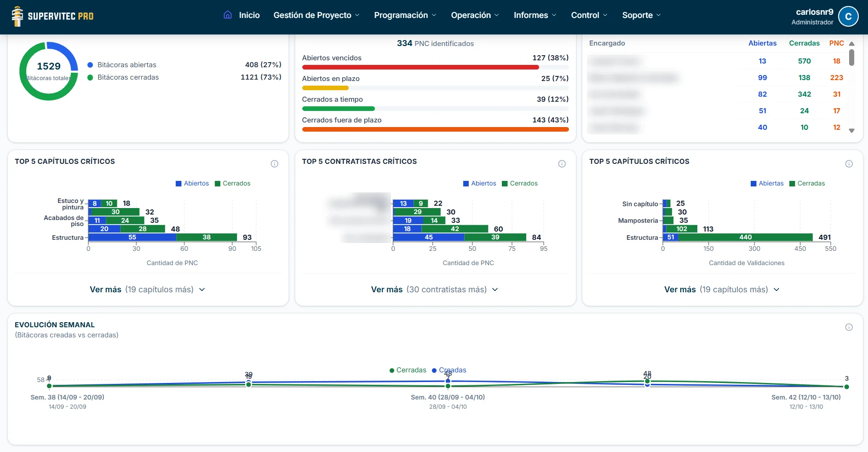Click Sem. 42 data point on weekly chart
The image size is (868, 452).
click(846, 387)
